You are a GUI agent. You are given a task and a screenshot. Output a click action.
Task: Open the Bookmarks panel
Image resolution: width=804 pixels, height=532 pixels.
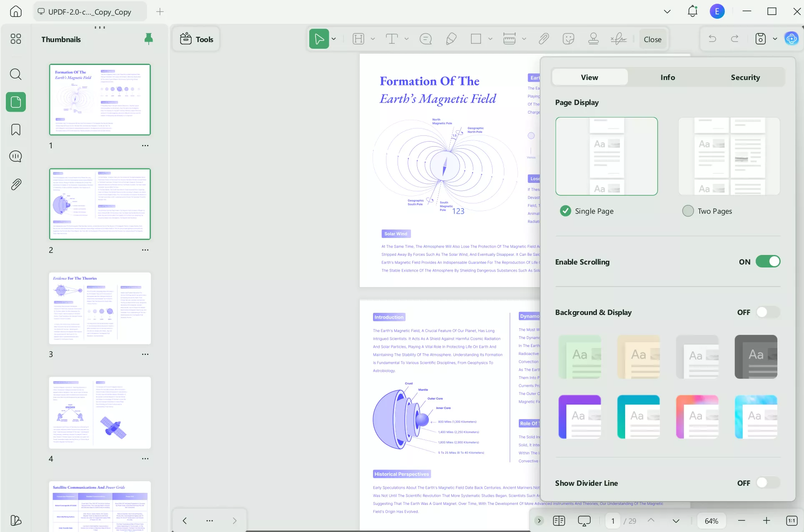(16, 130)
